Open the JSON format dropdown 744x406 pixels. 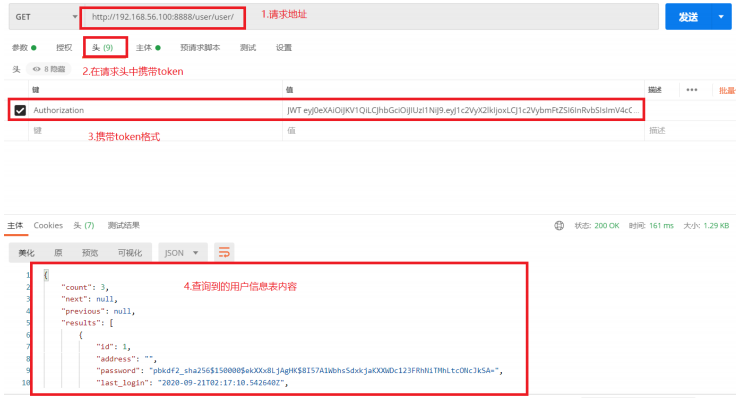[x=182, y=253]
